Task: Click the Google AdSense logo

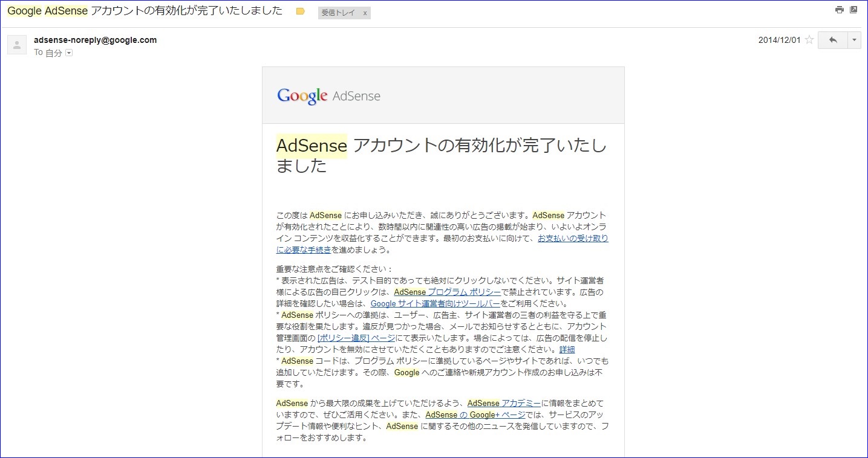Action: click(328, 96)
